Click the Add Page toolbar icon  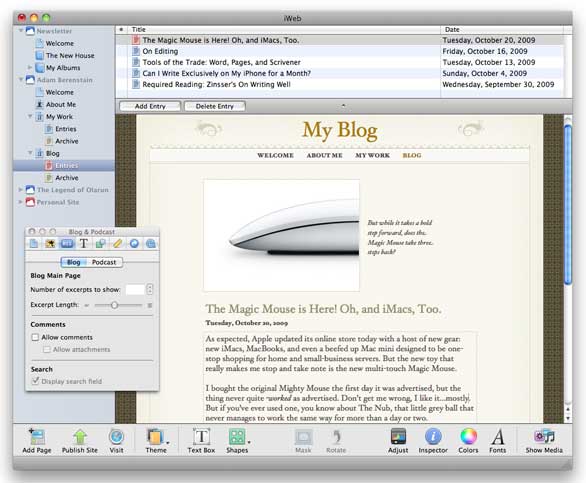click(37, 437)
